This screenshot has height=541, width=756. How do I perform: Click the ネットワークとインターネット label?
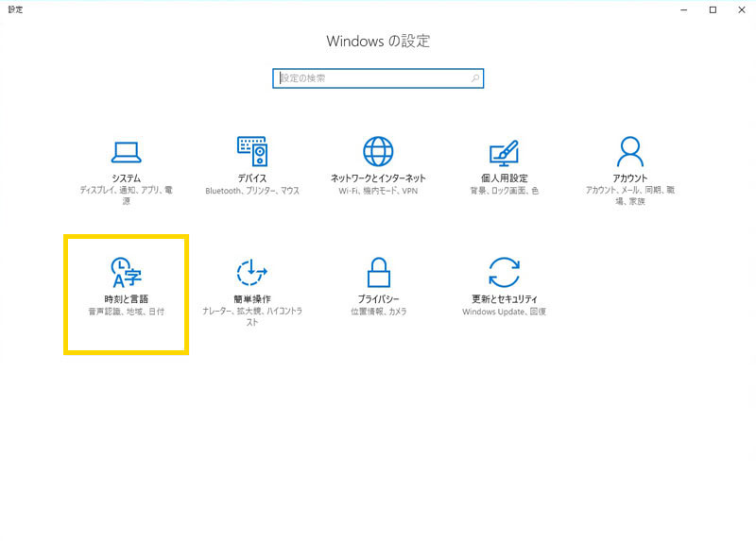(x=378, y=178)
